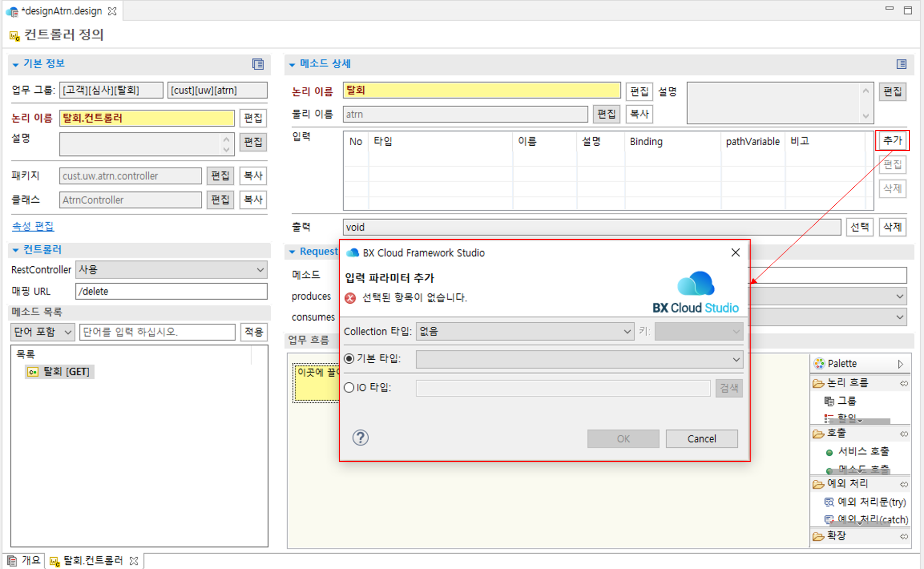This screenshot has height=569, width=924.
Task: Open the 속성 편집 link
Action: (x=33, y=226)
